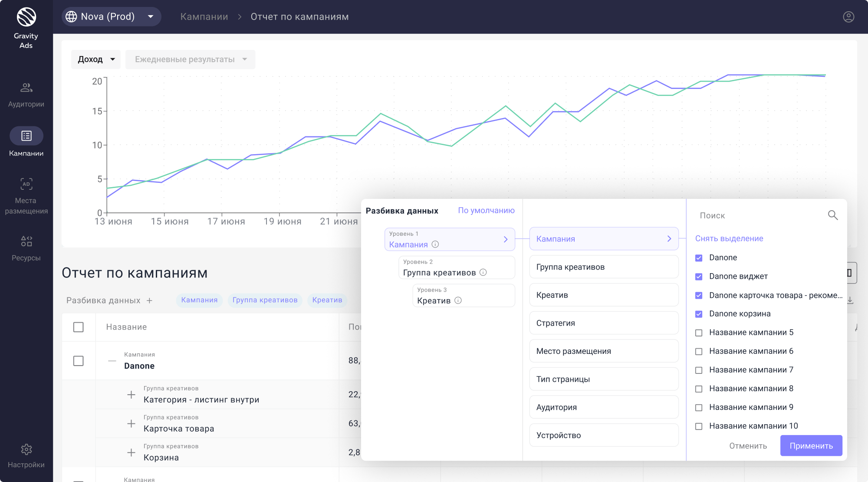Click the Gravity Ads logo
868x482 pixels.
(26, 17)
